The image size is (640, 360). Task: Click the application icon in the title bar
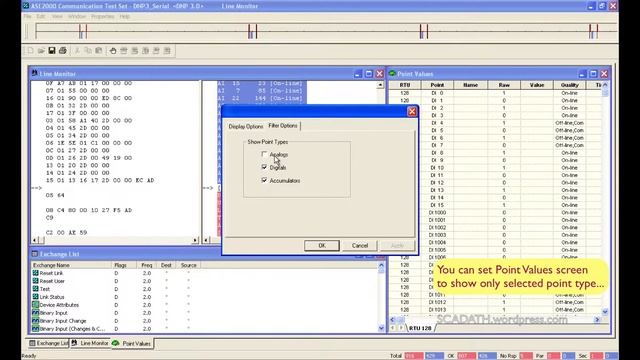tap(26, 6)
